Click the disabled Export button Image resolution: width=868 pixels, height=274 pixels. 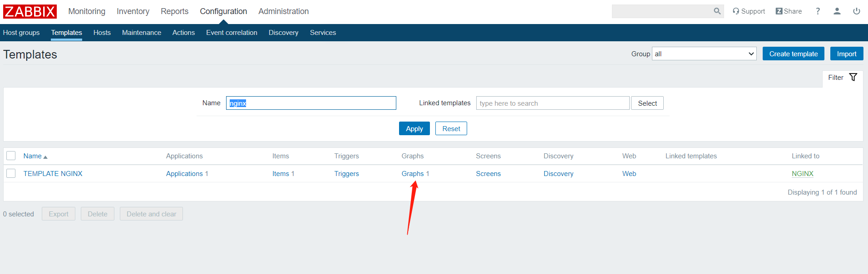click(x=59, y=214)
